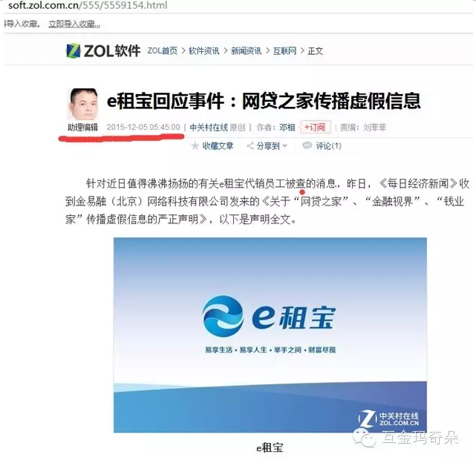Click the +订阅 subscribe button
This screenshot has height=460, width=476.
315,127
